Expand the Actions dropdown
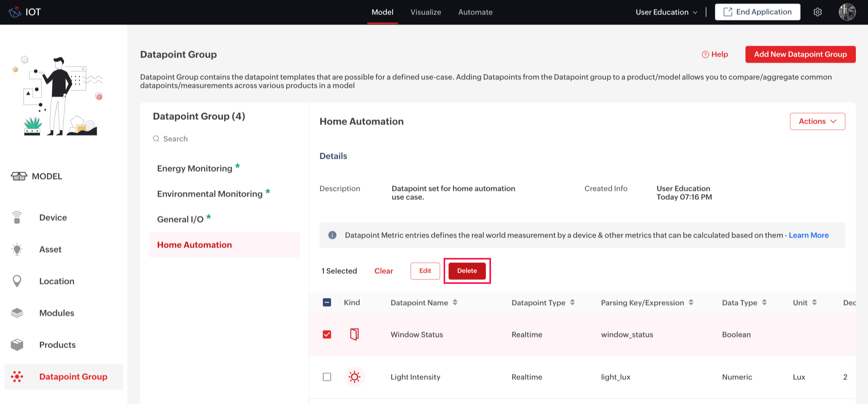 pyautogui.click(x=817, y=121)
